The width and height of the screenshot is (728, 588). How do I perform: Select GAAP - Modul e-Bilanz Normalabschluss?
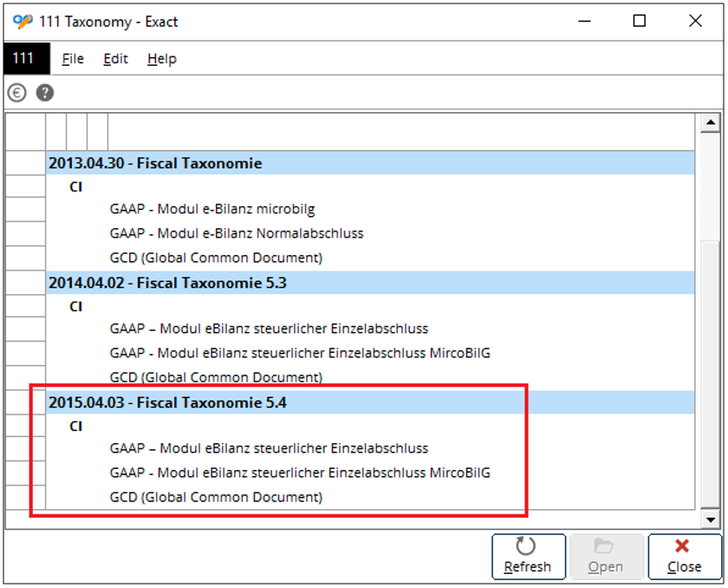(237, 233)
